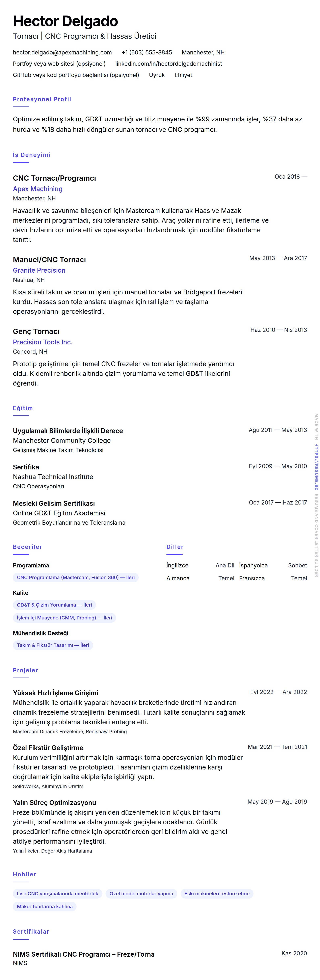The width and height of the screenshot is (320, 980).
Task: Click the Eski makineleri restore etme tag
Action: pos(217,894)
